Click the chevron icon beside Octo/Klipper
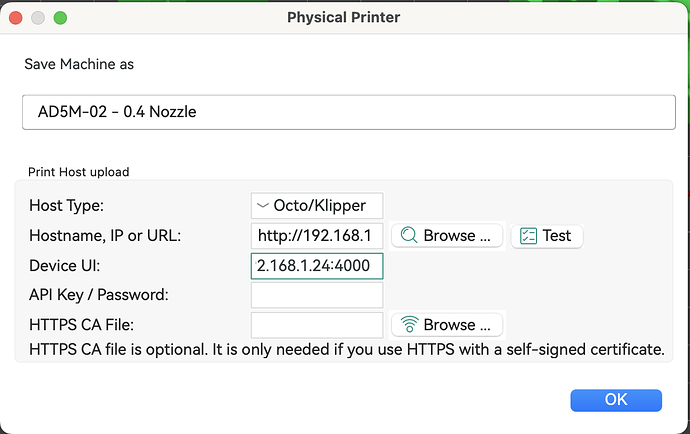690x434 pixels. pos(263,206)
